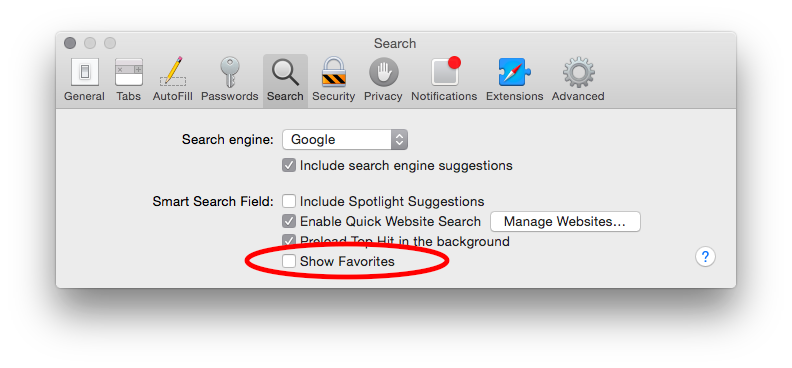Uncheck Preload Top Hit in background
The image size is (792, 368).
pos(289,241)
